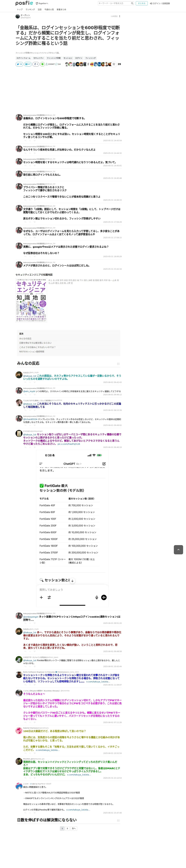This screenshot has height=868, width=186.
Task: Select pagination page 1
Action: pos(62,828)
